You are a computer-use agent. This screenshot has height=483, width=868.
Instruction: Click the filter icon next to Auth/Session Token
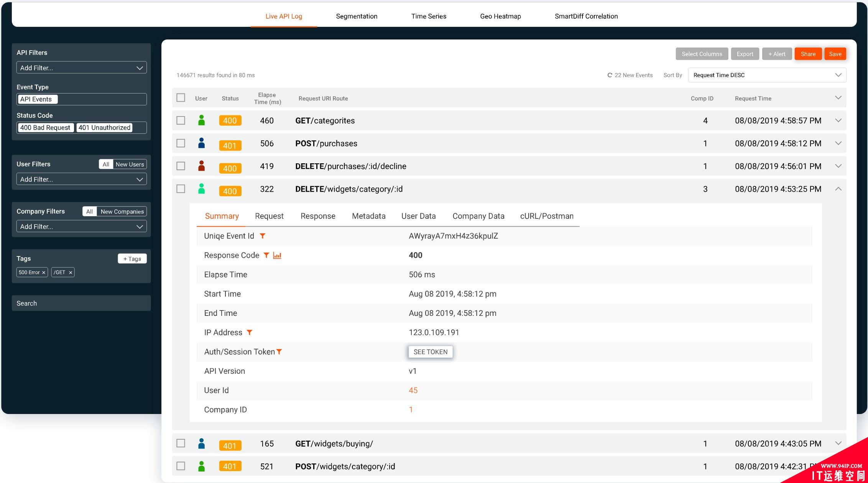click(279, 352)
